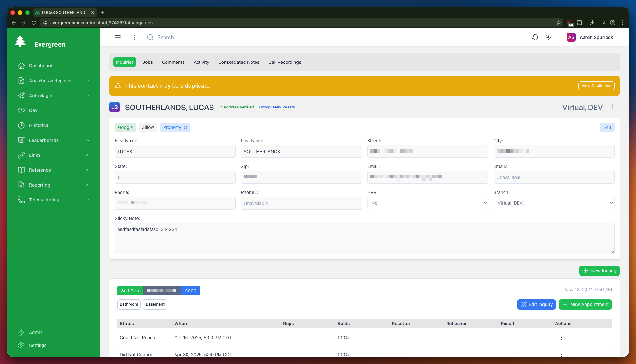Viewport: 636px width, 364px height.
Task: Click the search magnifier icon
Action: point(150,37)
